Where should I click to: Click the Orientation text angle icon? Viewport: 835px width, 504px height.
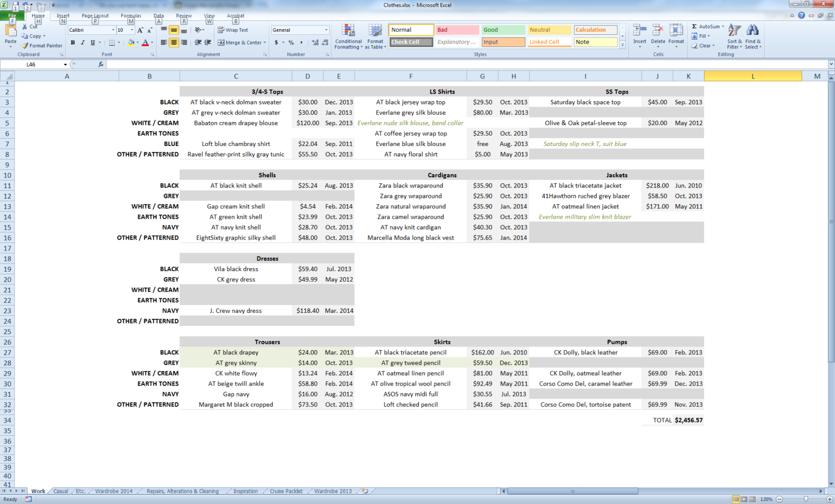click(198, 30)
